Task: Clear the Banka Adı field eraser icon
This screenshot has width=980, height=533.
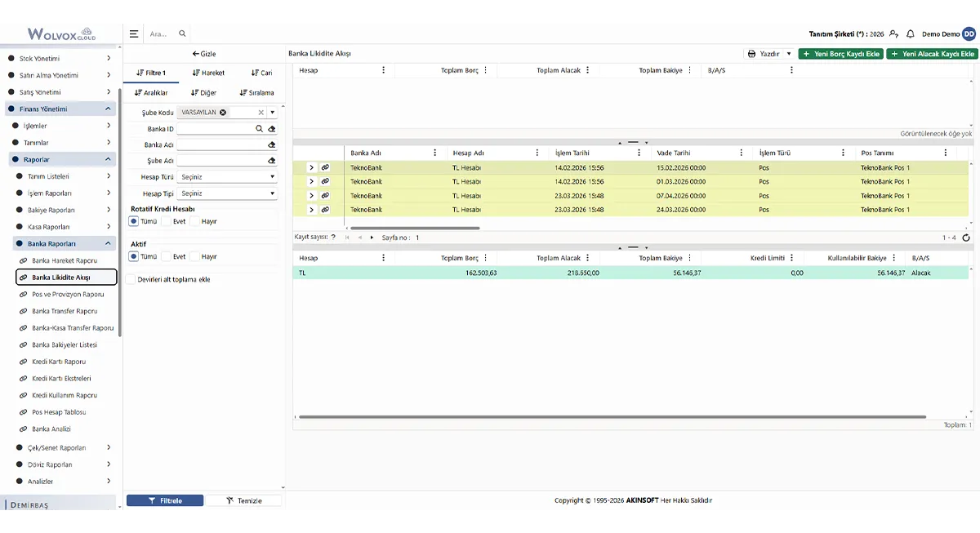Action: pyautogui.click(x=272, y=144)
